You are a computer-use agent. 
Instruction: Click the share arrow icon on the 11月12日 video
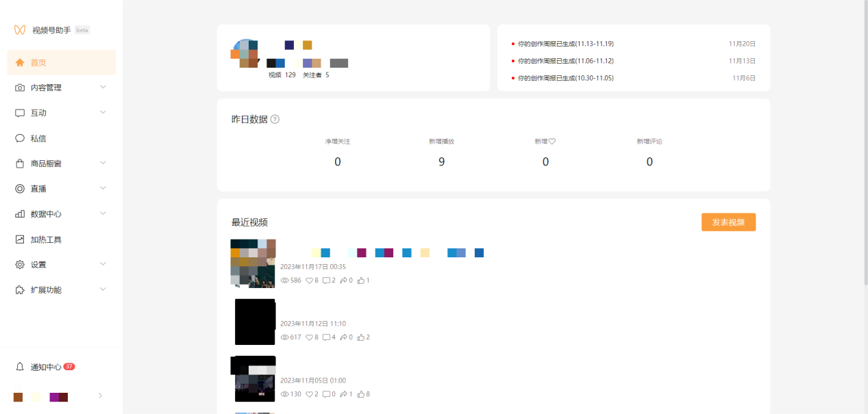tap(343, 337)
